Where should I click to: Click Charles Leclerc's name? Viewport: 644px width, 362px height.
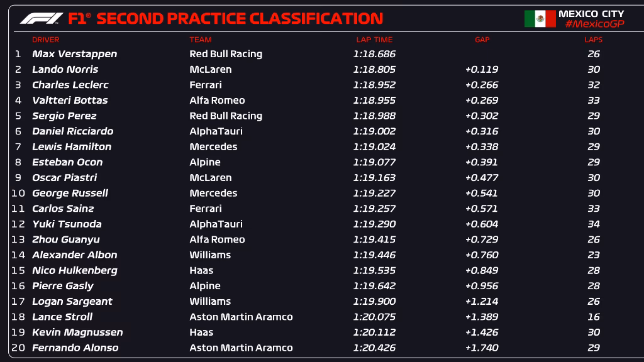[70, 85]
